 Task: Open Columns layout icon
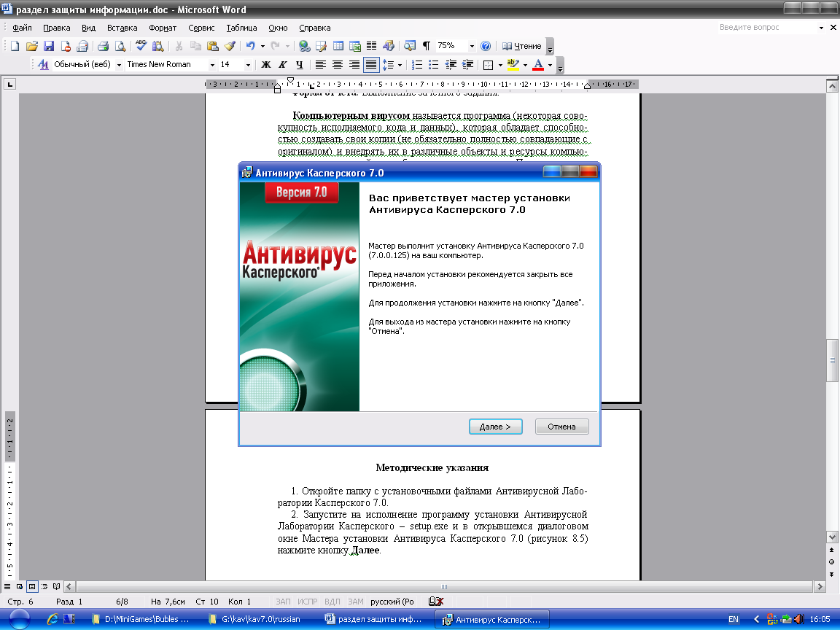pos(371,46)
